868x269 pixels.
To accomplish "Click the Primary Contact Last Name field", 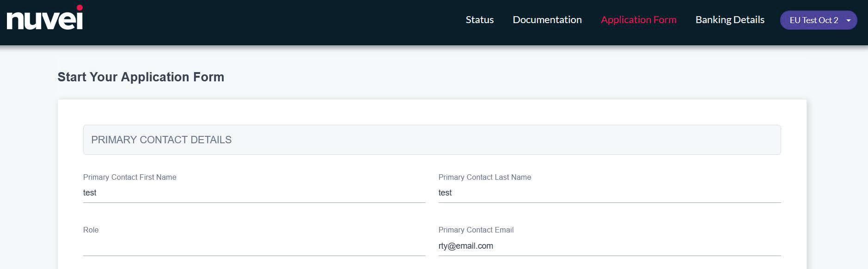I will [610, 193].
